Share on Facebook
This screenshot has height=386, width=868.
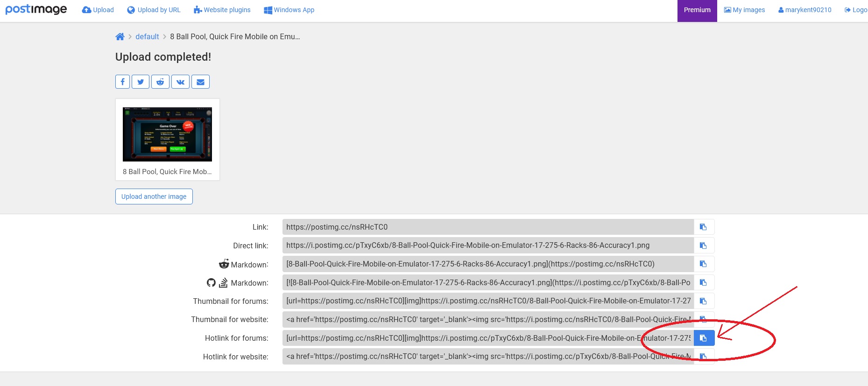(122, 82)
